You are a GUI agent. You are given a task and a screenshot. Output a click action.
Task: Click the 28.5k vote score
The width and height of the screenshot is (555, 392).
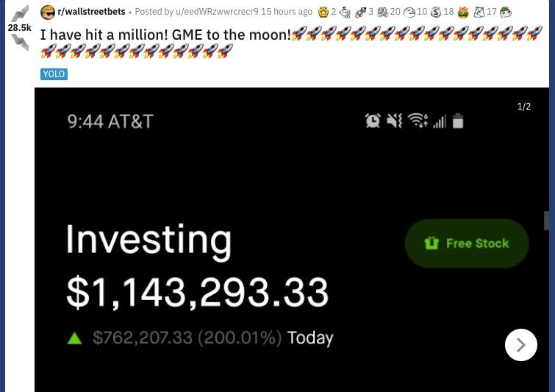click(x=19, y=28)
